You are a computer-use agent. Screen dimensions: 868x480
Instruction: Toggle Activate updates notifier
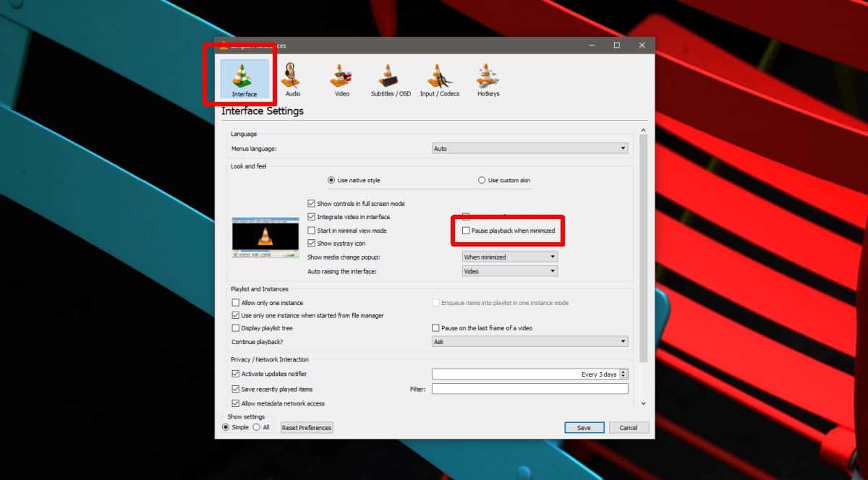269,374
